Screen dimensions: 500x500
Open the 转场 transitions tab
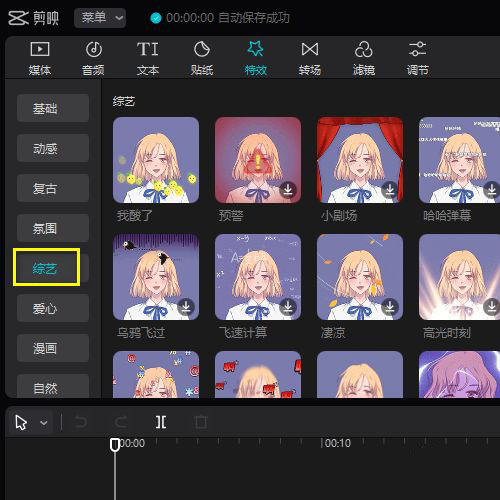(310, 58)
